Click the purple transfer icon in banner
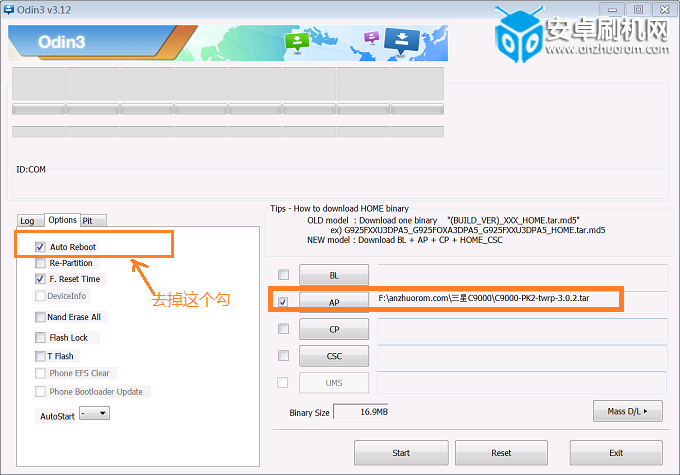Image resolution: width=680 pixels, height=475 pixels. tap(371, 38)
